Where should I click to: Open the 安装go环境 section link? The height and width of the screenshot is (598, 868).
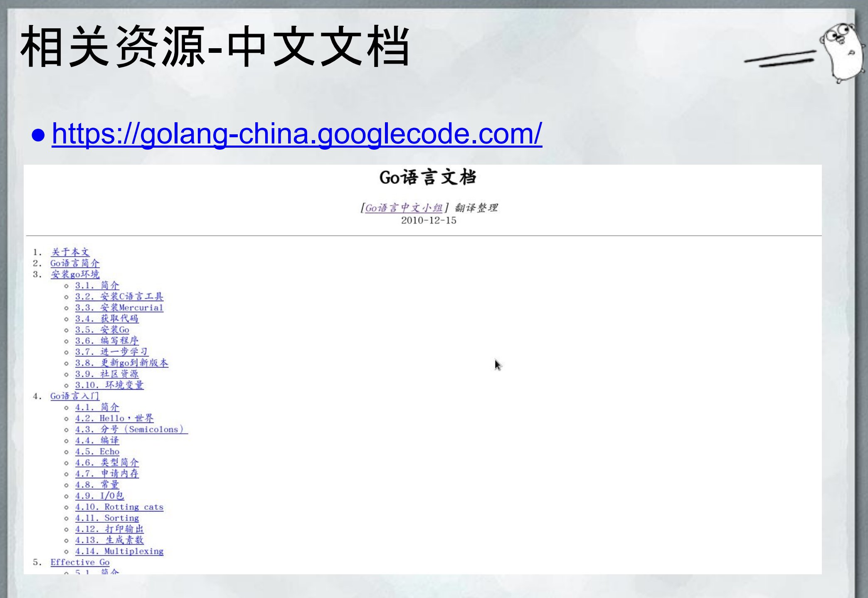tap(75, 274)
